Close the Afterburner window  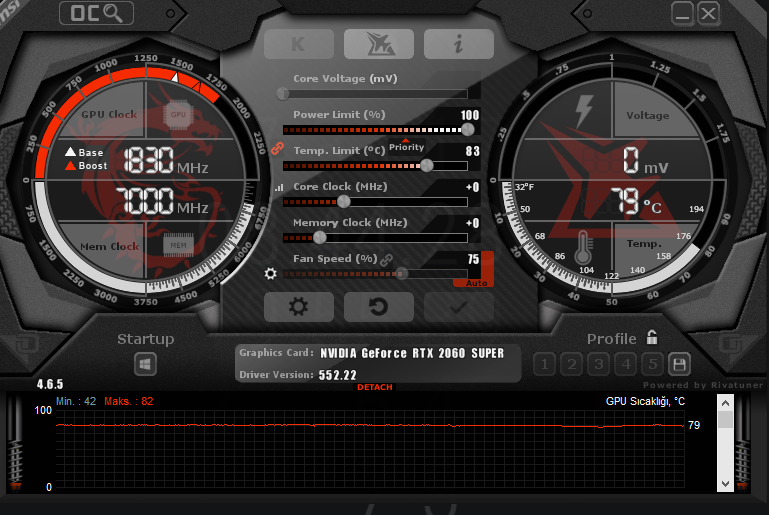(708, 13)
